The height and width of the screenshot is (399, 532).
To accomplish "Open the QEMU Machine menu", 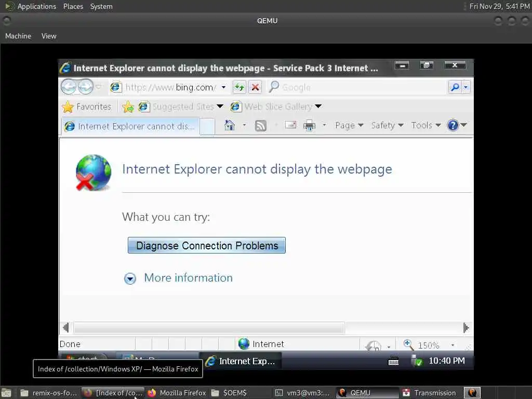I will coord(18,36).
